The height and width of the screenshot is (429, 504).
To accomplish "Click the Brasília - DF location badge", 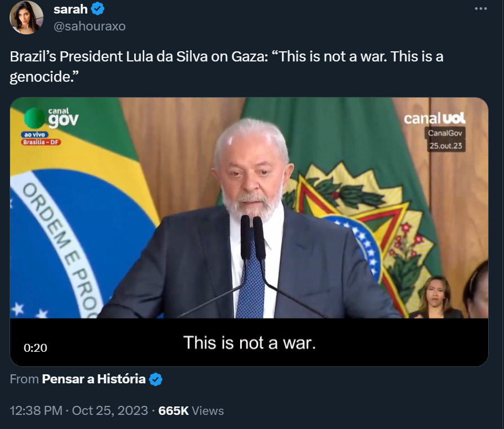I will (41, 142).
